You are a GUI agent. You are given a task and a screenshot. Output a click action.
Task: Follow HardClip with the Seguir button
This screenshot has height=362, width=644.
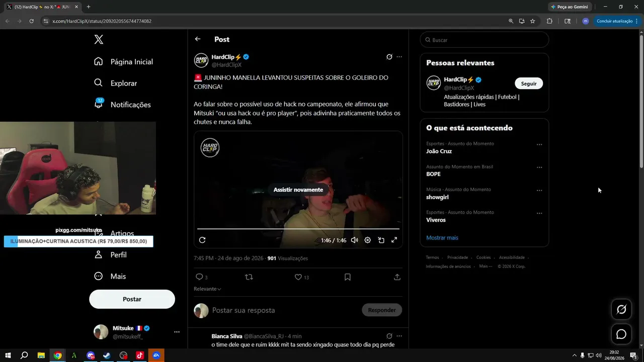tap(529, 83)
